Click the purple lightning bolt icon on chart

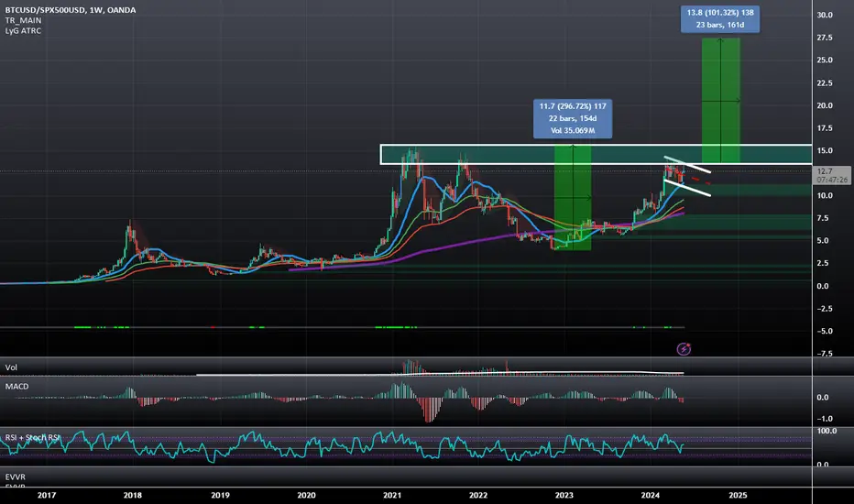click(x=684, y=349)
